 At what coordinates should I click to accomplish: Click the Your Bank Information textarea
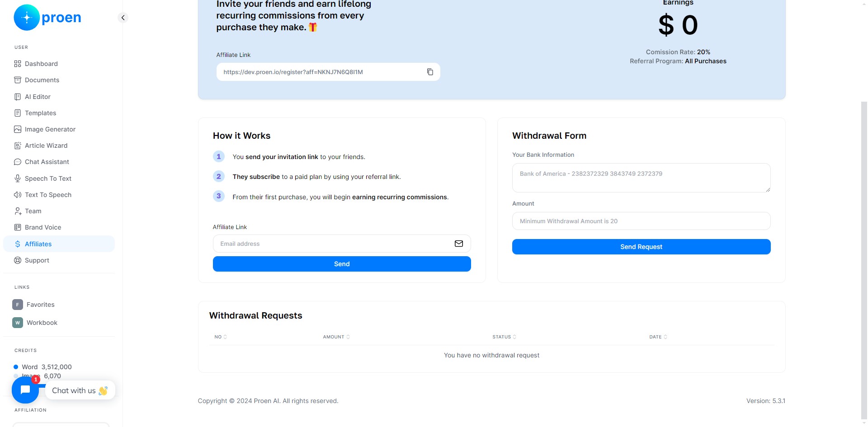pos(641,178)
